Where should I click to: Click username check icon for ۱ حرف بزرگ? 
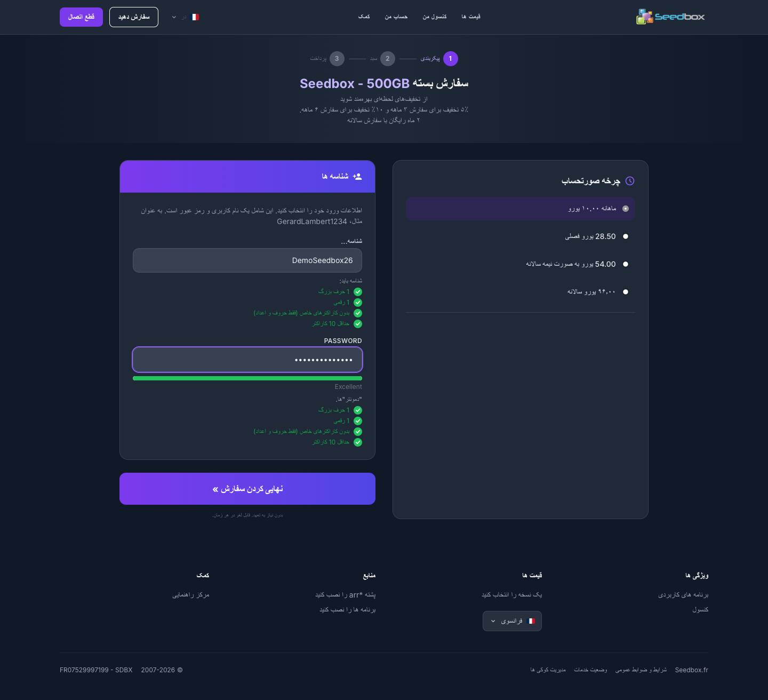tap(358, 292)
